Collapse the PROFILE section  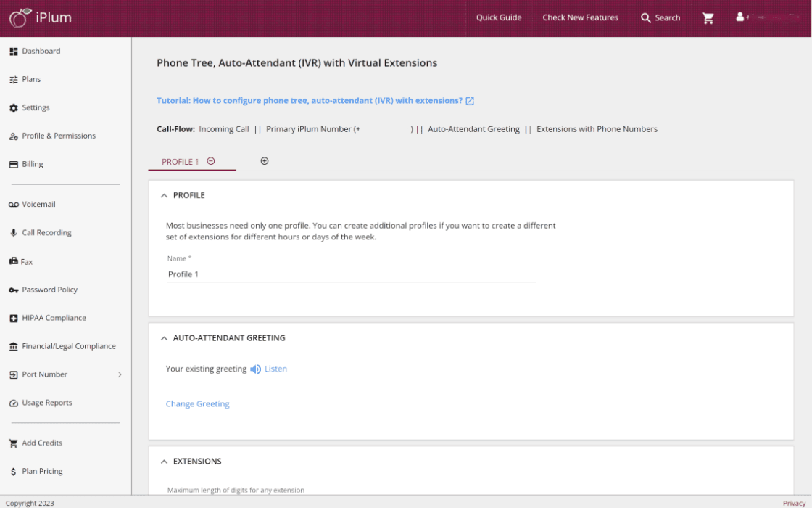tap(165, 196)
